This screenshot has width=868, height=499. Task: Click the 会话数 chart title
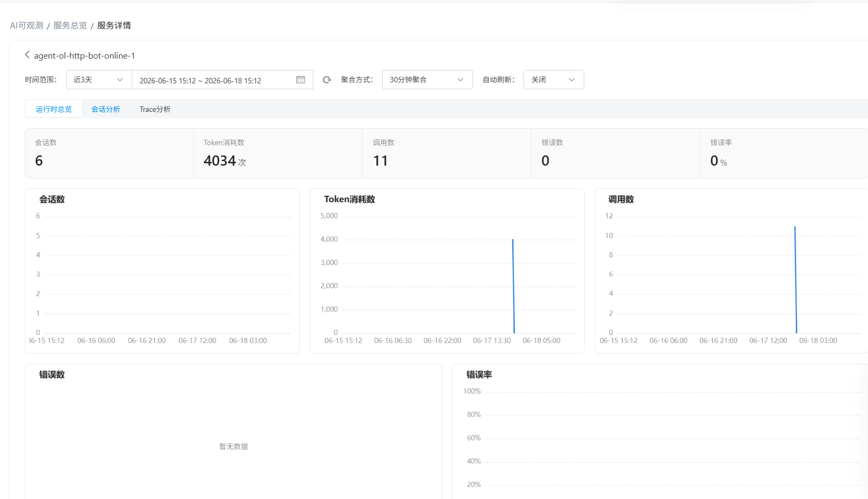pos(52,199)
